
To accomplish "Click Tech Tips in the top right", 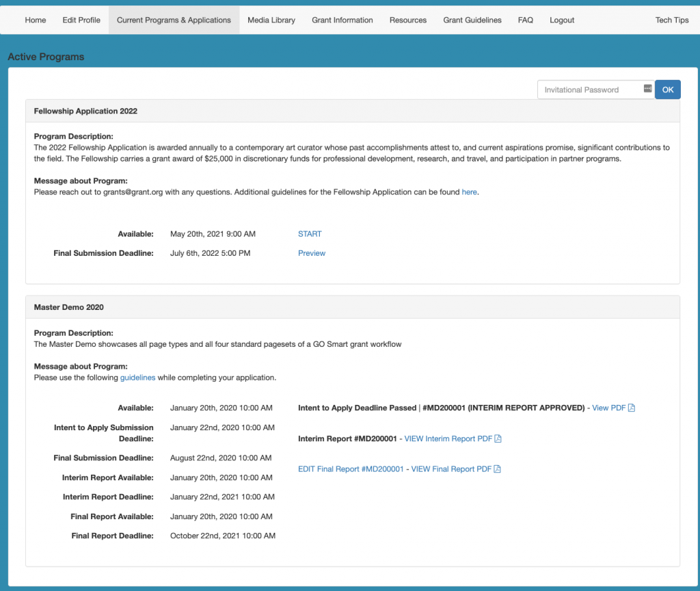I will point(671,20).
